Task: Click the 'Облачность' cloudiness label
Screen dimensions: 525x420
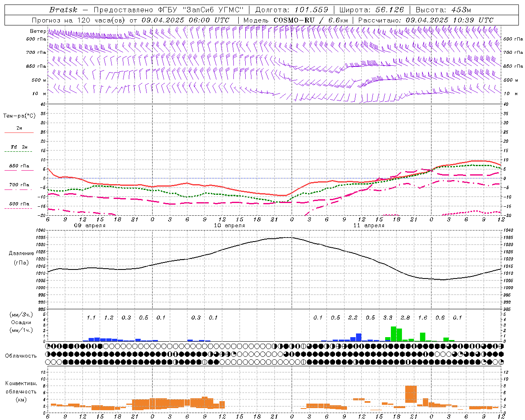Action: (x=21, y=356)
